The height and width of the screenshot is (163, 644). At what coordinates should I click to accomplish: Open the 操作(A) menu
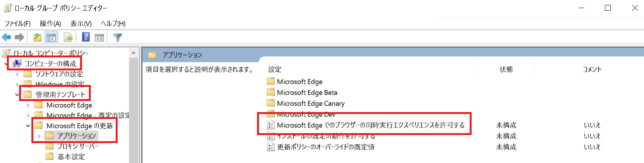tap(50, 24)
